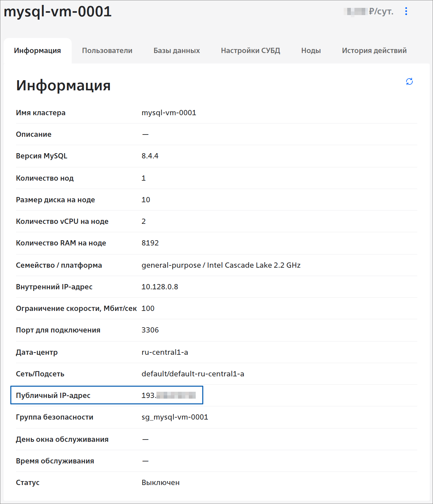Viewport: 433px width, 504px height.
Task: Open the История действий tab
Action: pos(374,51)
